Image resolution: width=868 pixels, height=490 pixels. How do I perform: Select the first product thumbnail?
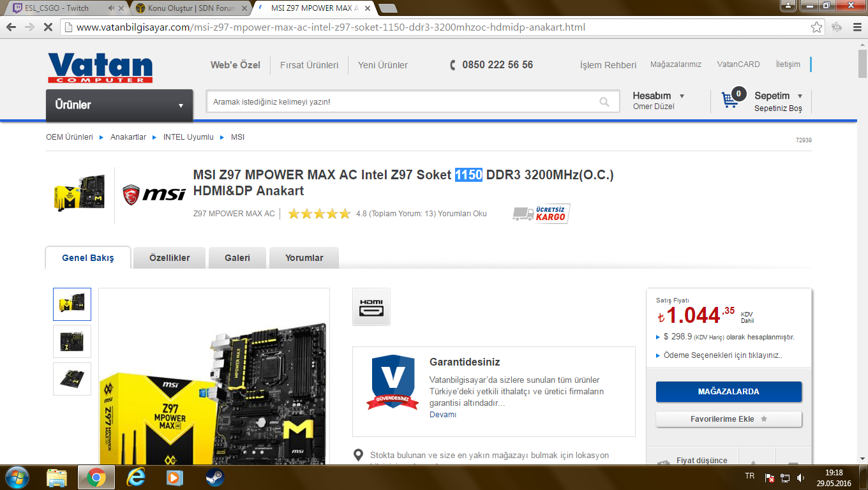click(72, 304)
